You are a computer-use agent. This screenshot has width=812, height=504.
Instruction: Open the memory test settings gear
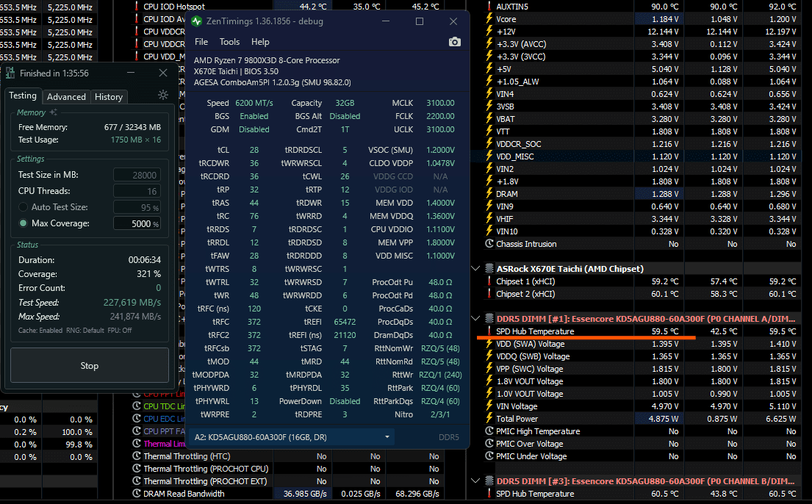click(162, 95)
